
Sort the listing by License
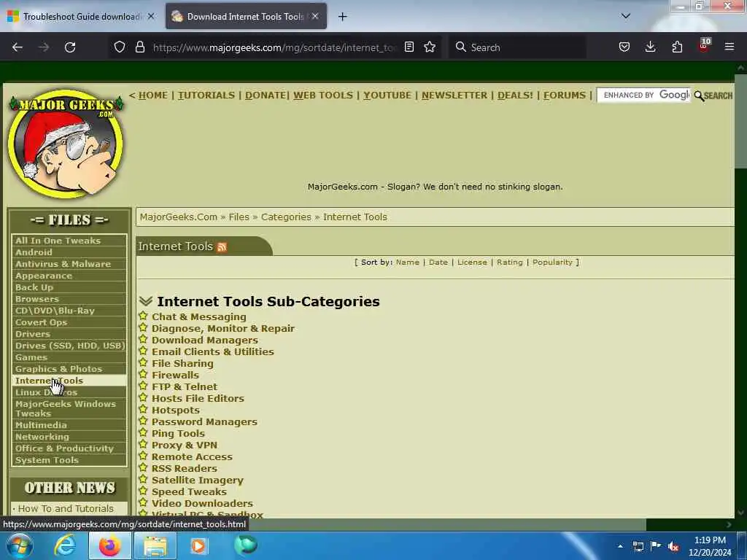coord(472,262)
